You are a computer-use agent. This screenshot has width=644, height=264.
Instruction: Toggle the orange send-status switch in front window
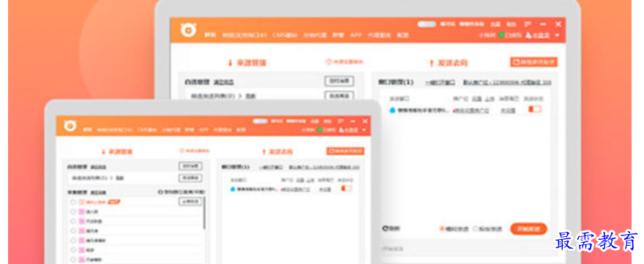click(347, 188)
